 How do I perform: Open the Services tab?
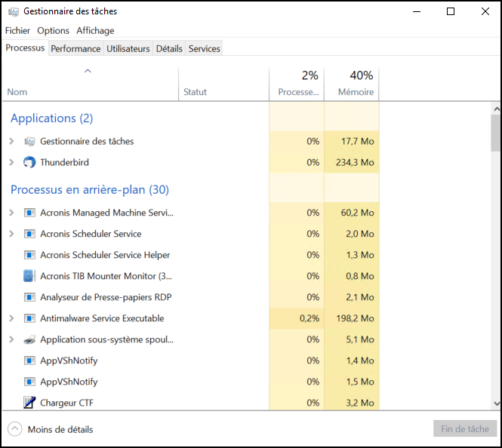(x=205, y=48)
